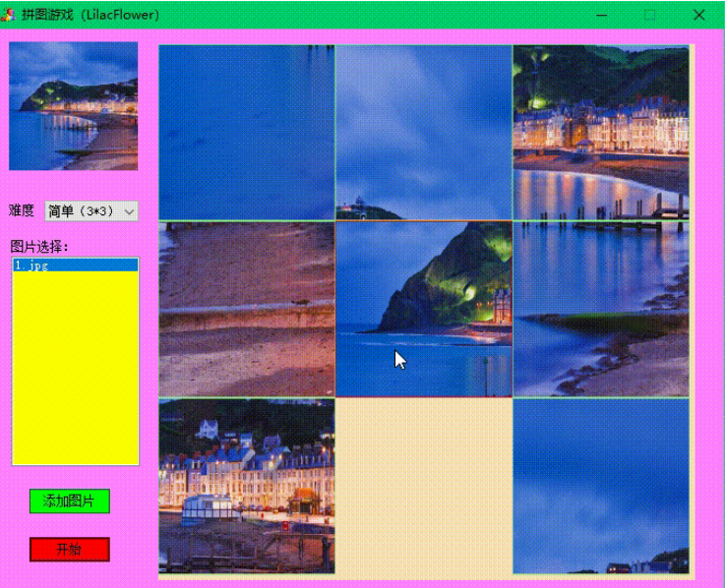The width and height of the screenshot is (726, 588).
Task: Minimize the 拼图游戏 window
Action: click(x=601, y=15)
